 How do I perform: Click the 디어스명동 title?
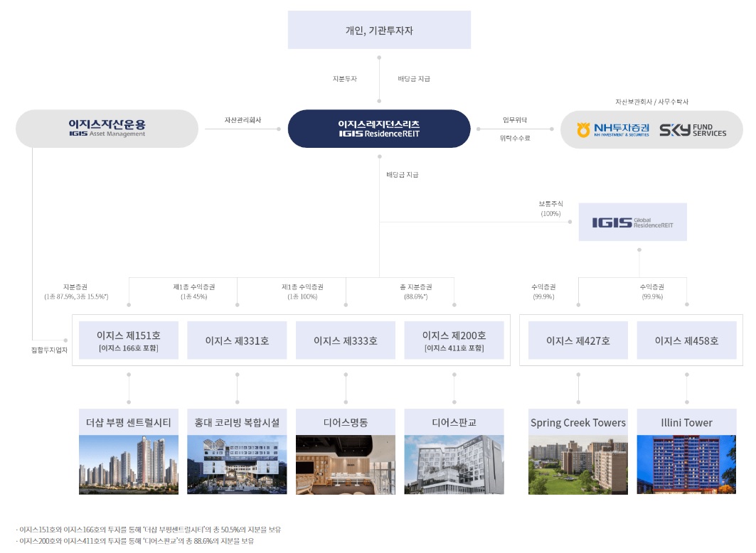pyautogui.click(x=346, y=422)
